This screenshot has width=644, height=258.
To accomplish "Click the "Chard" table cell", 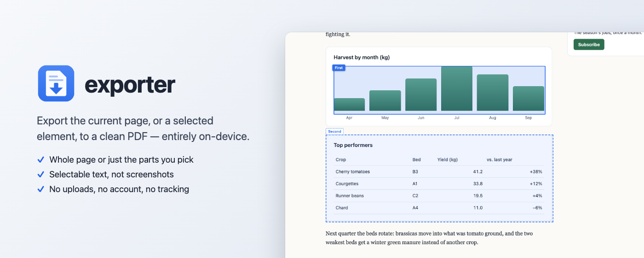I will (342, 208).
